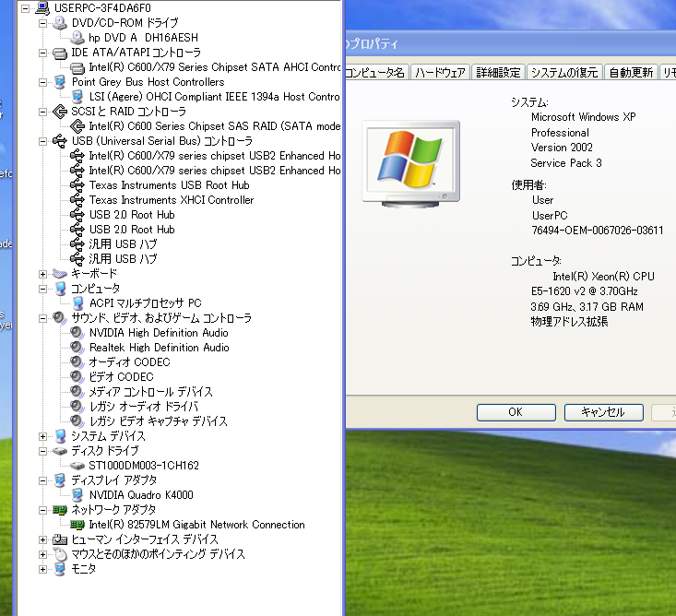
Task: Switch to the システムの復元 tab
Action: coord(564,72)
